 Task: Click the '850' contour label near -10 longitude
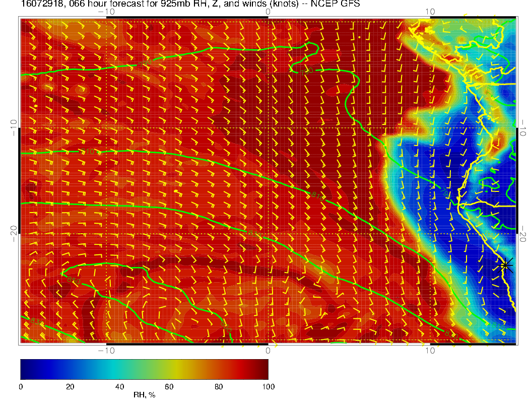pos(74,281)
